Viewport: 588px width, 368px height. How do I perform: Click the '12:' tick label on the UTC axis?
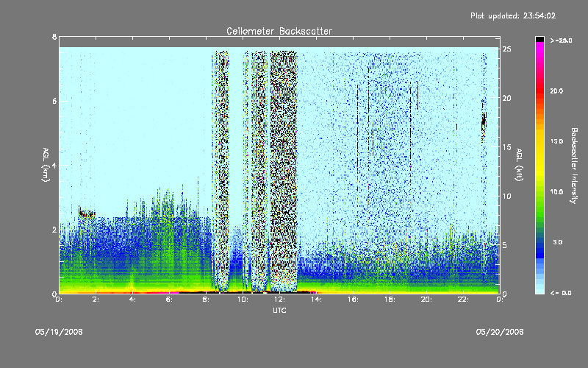280,300
